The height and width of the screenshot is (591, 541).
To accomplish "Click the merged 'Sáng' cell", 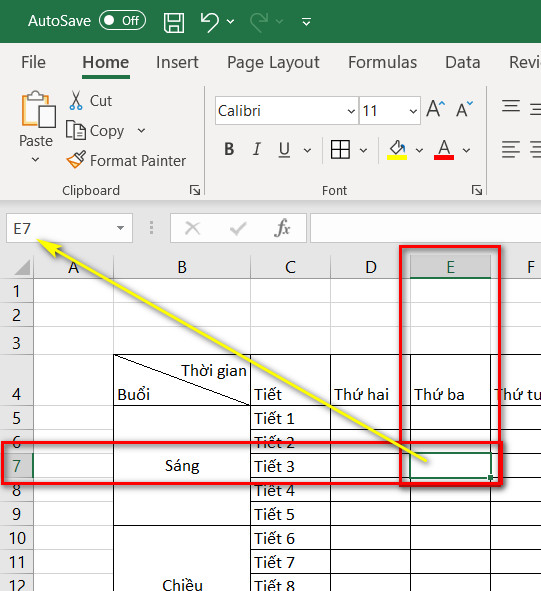I will pos(182,465).
